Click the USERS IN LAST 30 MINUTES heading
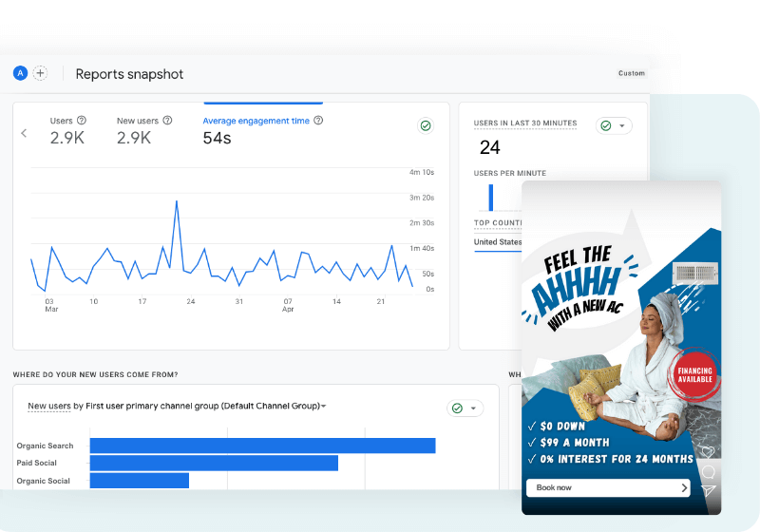Screen dimensions: 760x532 (x=525, y=123)
